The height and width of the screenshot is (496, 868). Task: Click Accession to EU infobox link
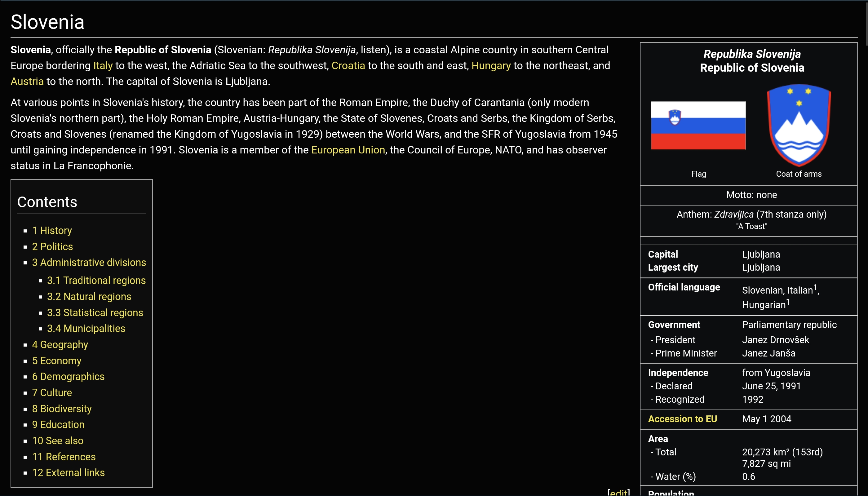coord(682,419)
